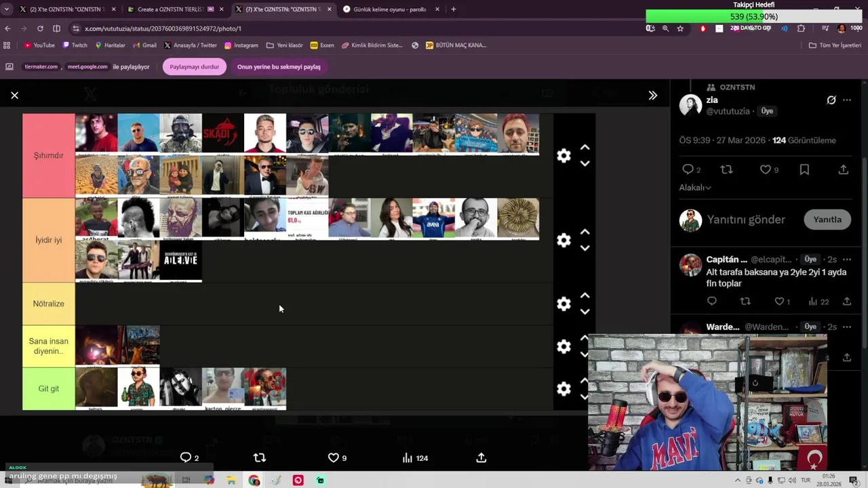This screenshot has width=868, height=488.
Task: Click the address bar URL
Action: click(x=163, y=28)
